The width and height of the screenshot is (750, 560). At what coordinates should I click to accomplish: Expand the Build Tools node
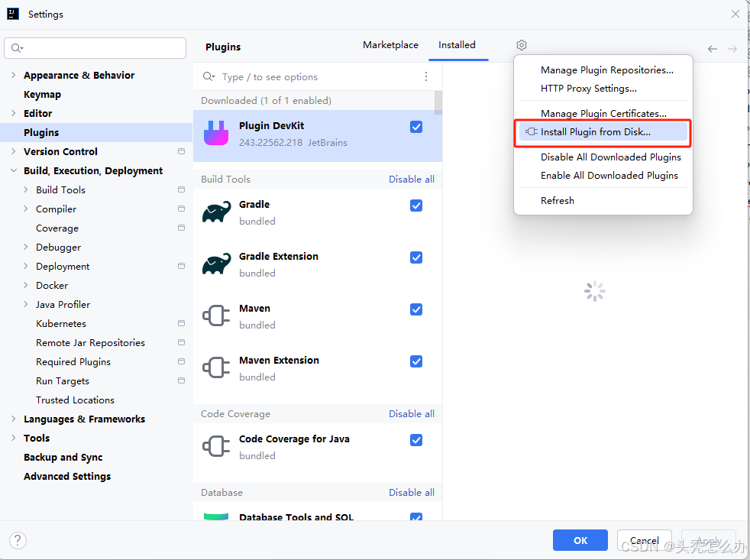click(x=26, y=189)
